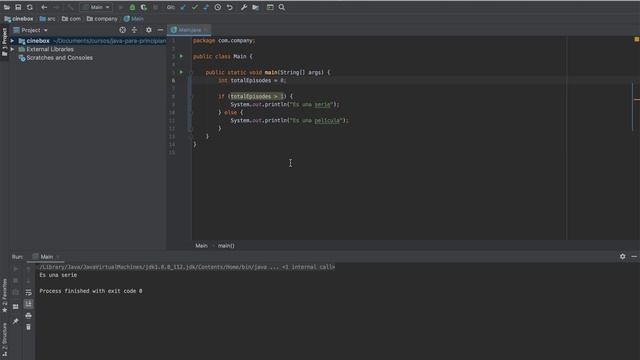Open Project Structure folder icon in toolbar
The width and height of the screenshot is (640, 360).
[256, 7]
